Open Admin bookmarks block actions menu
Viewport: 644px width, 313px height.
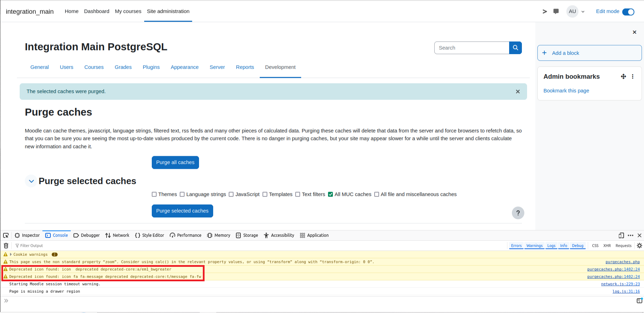(x=633, y=77)
